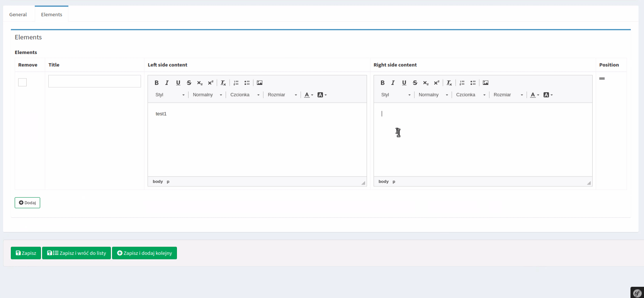Click the Title input field
The width and height of the screenshot is (644, 298).
[95, 81]
